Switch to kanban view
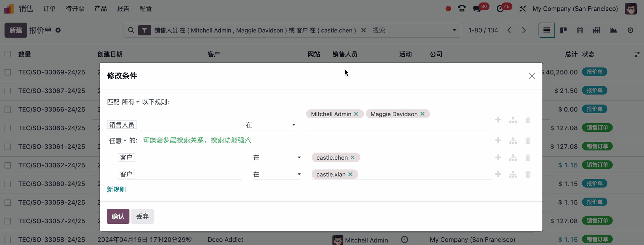Image resolution: width=644 pixels, height=245 pixels. pos(563,30)
